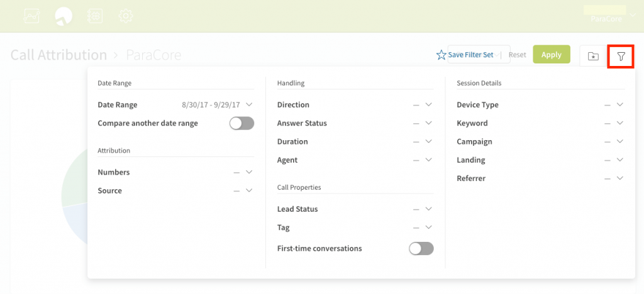Expand the Lead Status filter dropdown

[x=429, y=209]
